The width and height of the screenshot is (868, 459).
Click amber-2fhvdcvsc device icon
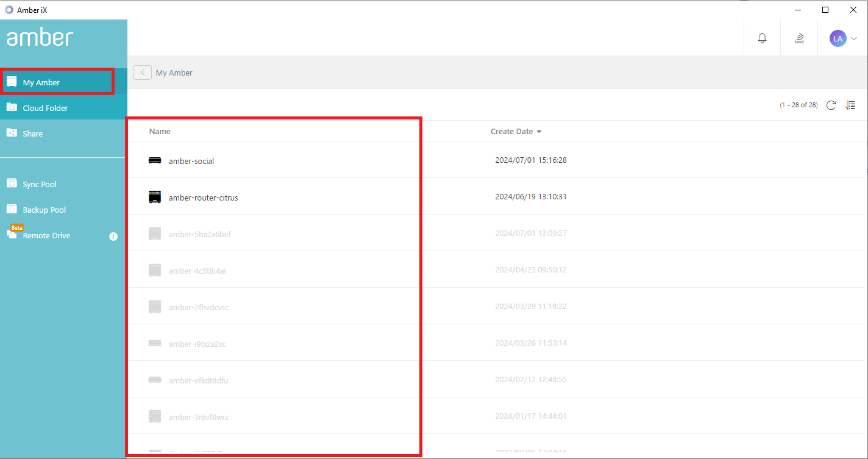[x=155, y=307]
